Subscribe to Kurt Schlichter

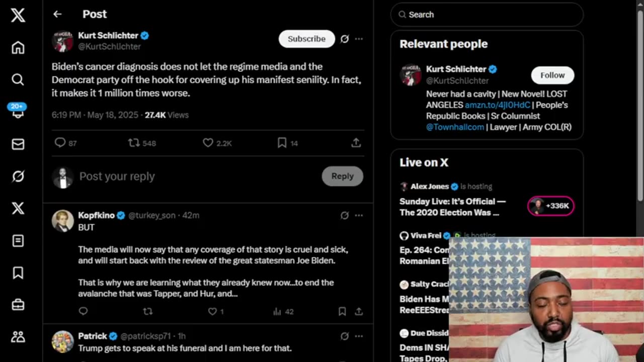pos(306,39)
